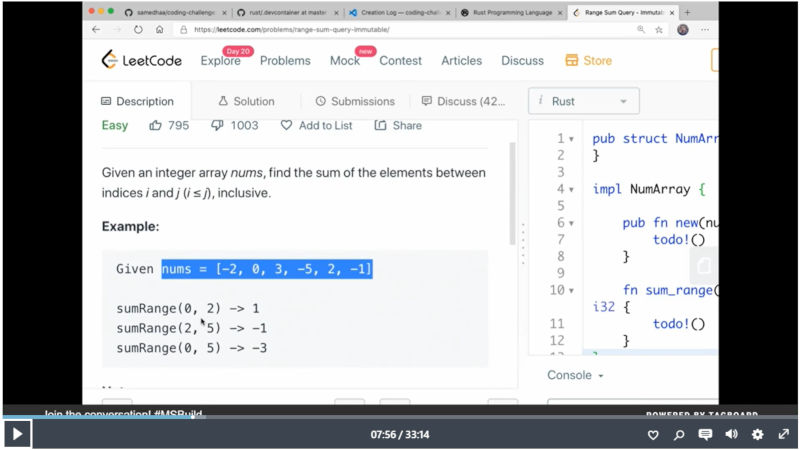Enter fullscreen video mode
Image resolution: width=800 pixels, height=450 pixels.
[784, 434]
